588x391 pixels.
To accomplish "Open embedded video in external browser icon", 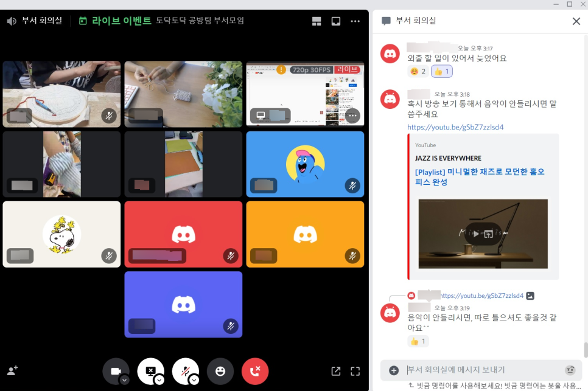I will click(488, 234).
